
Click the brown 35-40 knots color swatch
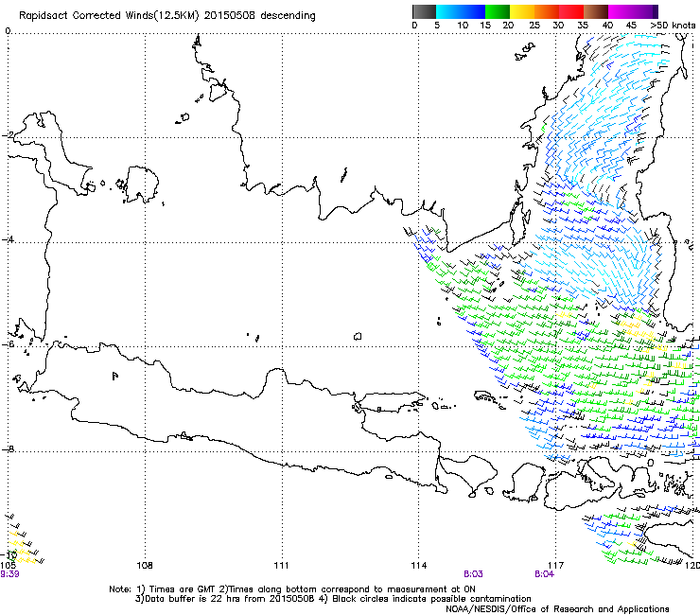click(596, 12)
